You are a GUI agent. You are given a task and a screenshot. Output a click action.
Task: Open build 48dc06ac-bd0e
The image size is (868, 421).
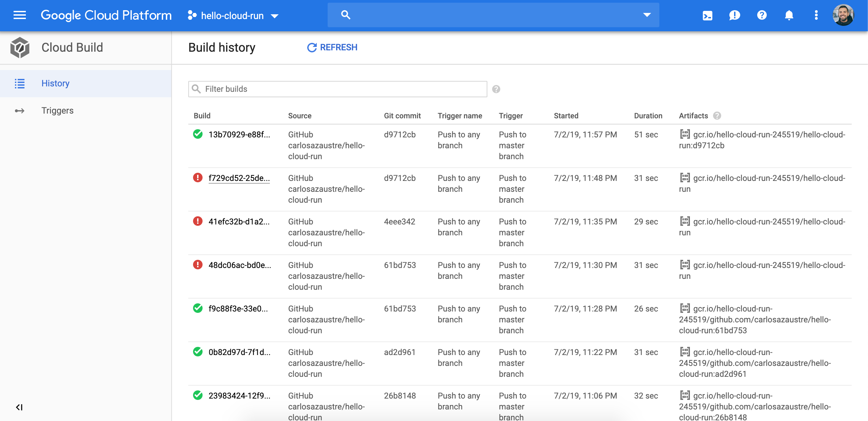click(x=240, y=265)
